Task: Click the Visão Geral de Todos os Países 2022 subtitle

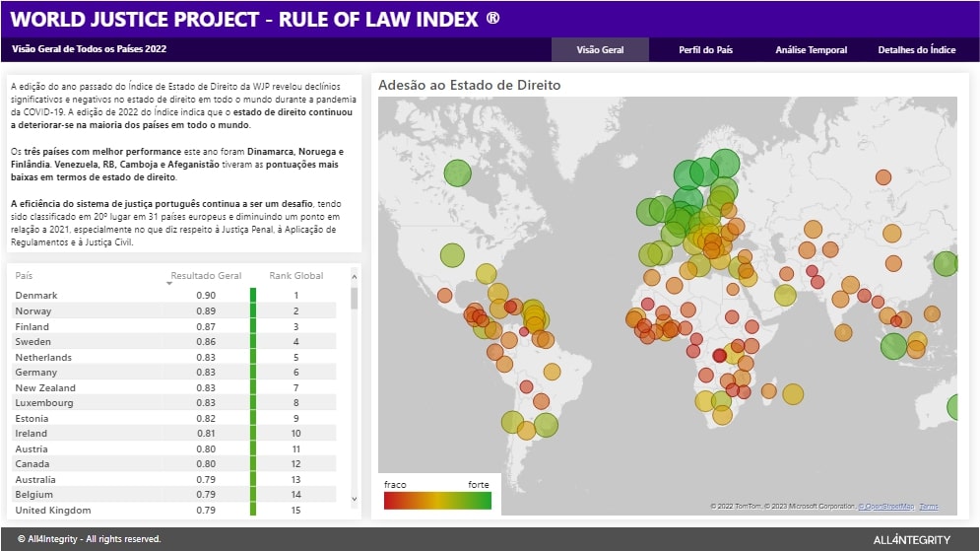Action: pos(89,48)
